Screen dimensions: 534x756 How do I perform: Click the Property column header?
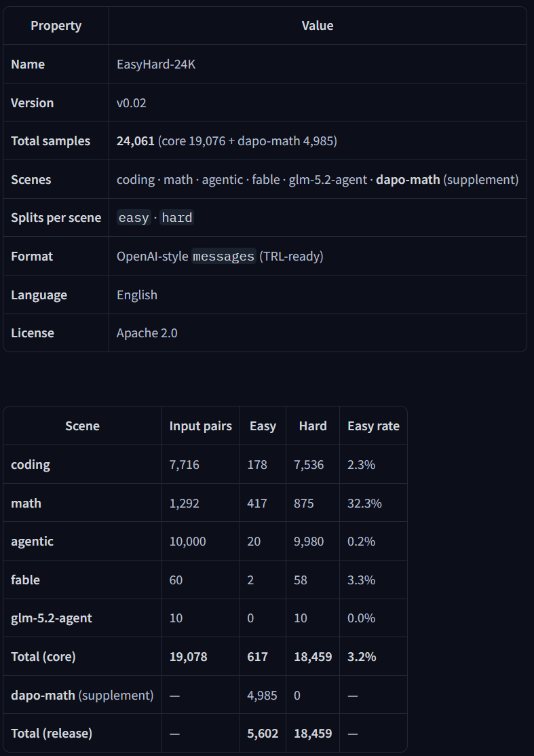tap(56, 26)
